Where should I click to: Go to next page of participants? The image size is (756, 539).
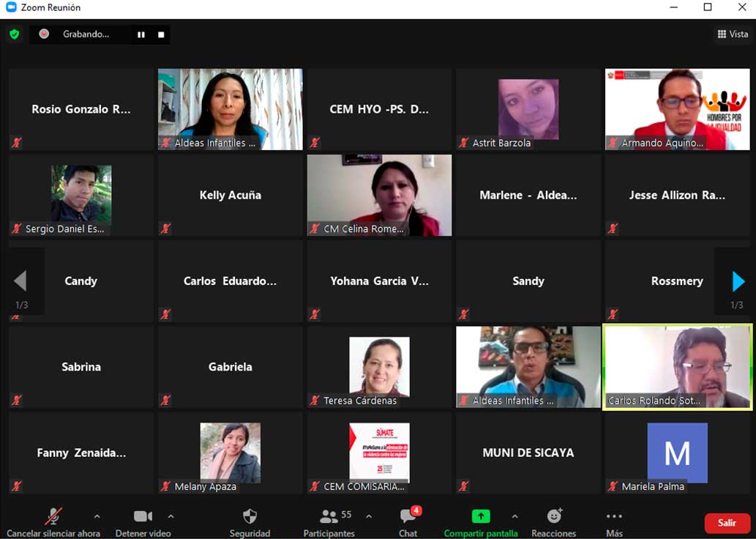pyautogui.click(x=738, y=281)
